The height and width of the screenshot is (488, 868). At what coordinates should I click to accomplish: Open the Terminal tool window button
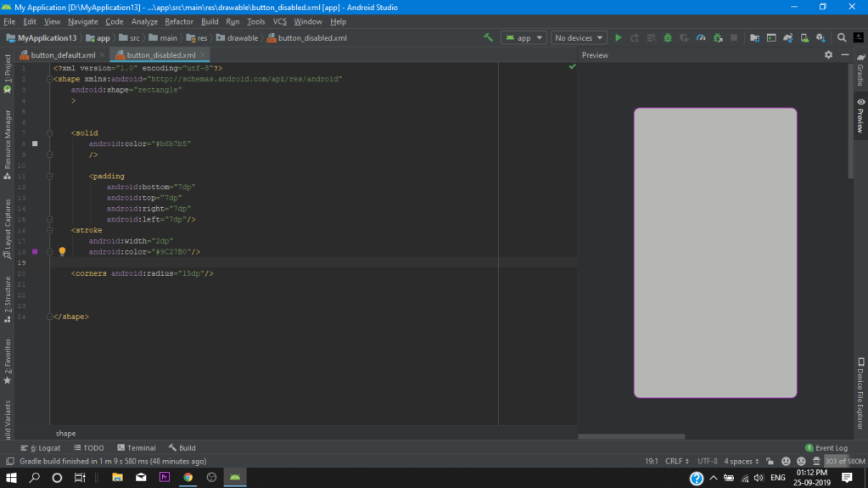pos(136,447)
